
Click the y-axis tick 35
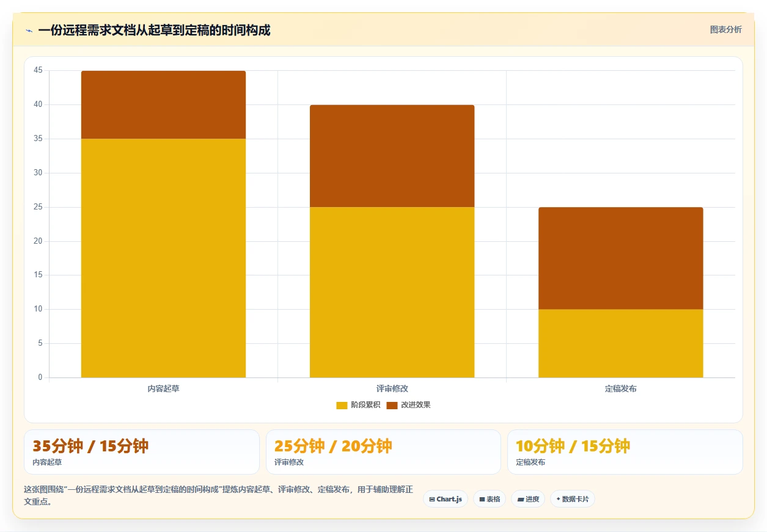[38, 139]
